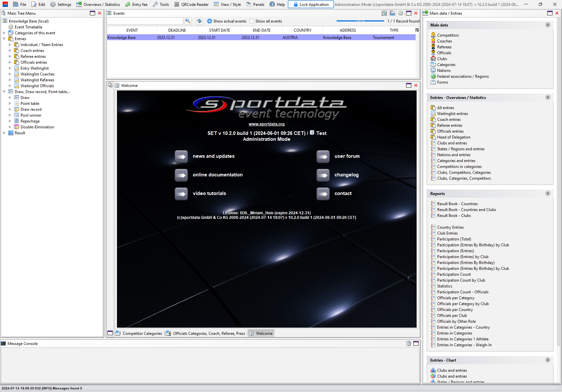Open the File menu

pyautogui.click(x=20, y=4)
